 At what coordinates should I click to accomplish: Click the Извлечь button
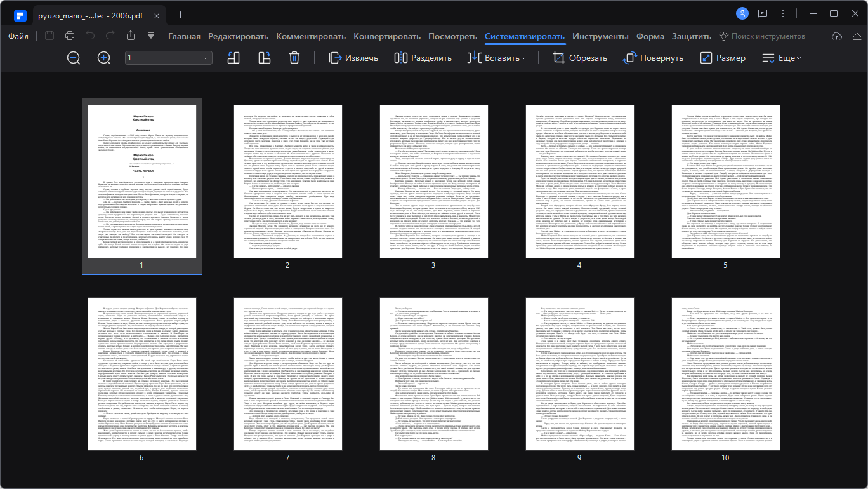click(353, 58)
